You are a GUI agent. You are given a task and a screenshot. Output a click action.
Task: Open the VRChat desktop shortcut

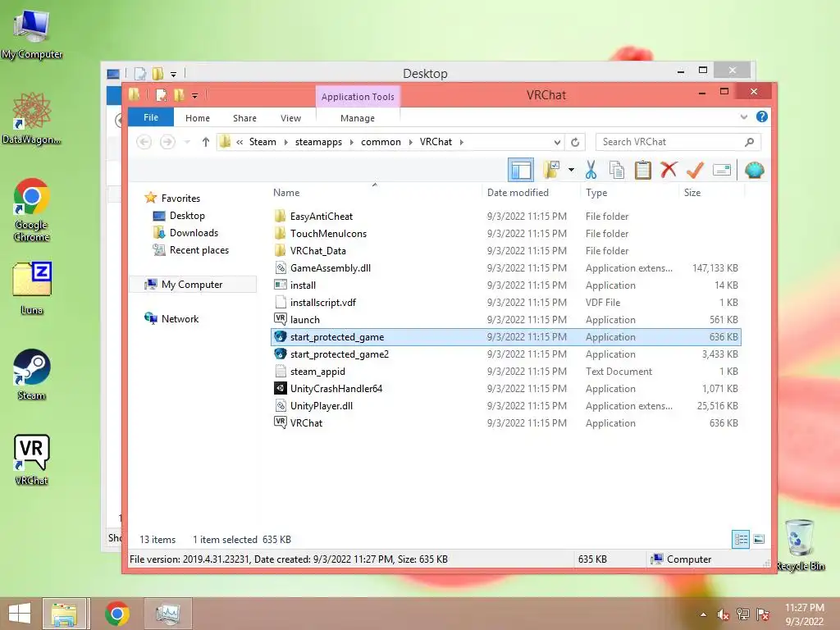[31, 459]
